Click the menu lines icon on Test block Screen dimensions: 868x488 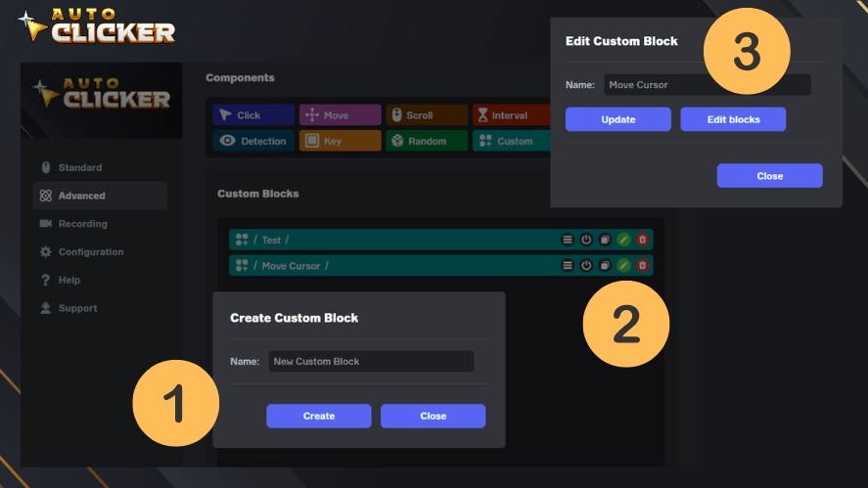[x=568, y=240]
